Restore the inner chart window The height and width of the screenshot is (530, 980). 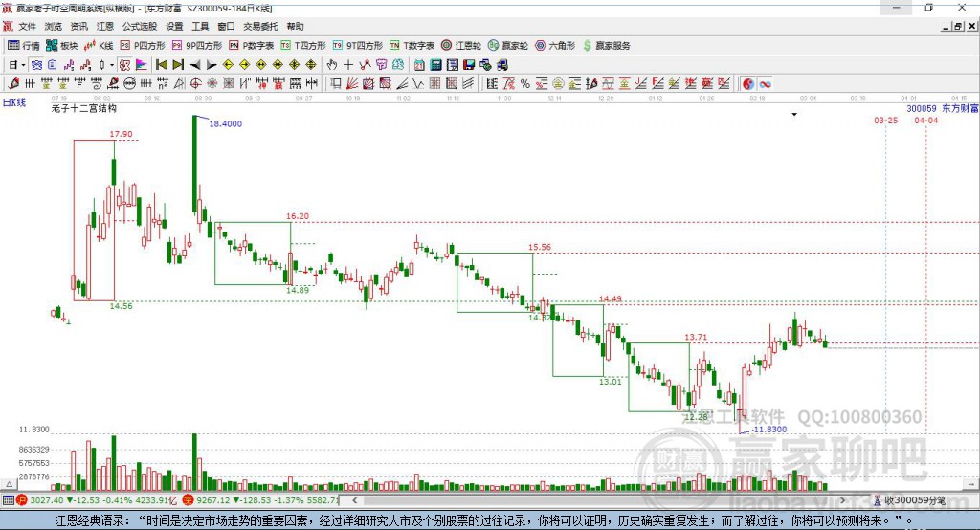tap(958, 26)
